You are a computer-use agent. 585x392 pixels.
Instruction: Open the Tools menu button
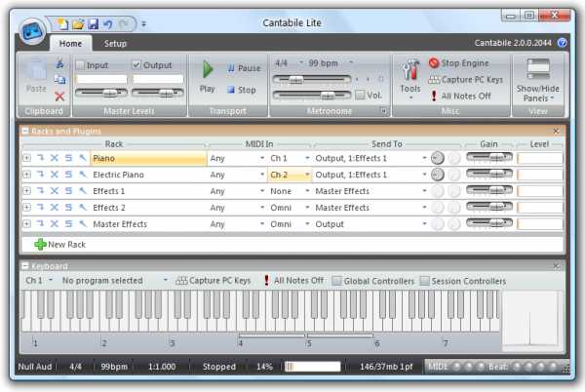[410, 79]
